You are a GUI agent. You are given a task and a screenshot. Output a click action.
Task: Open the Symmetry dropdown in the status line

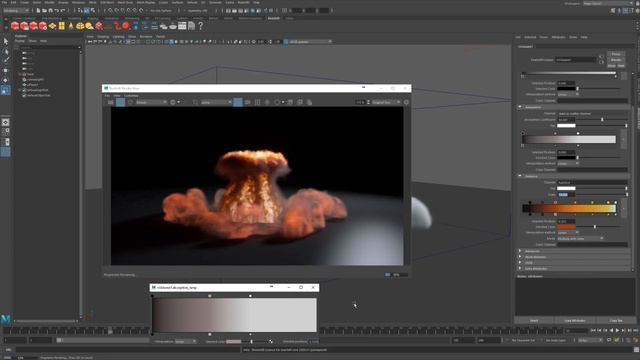pyautogui.click(x=198, y=11)
